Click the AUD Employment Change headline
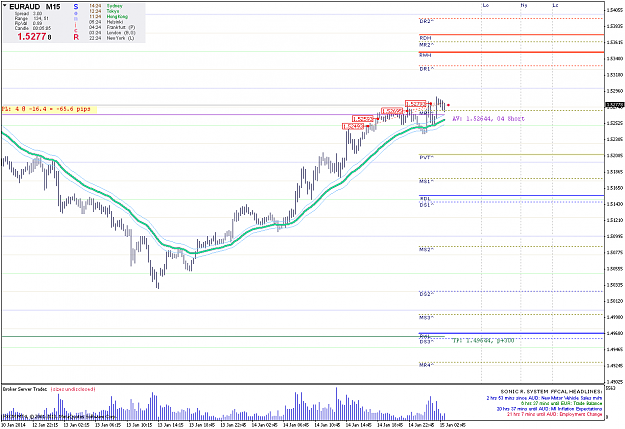This screenshot has width=625, height=429. pyautogui.click(x=554, y=415)
